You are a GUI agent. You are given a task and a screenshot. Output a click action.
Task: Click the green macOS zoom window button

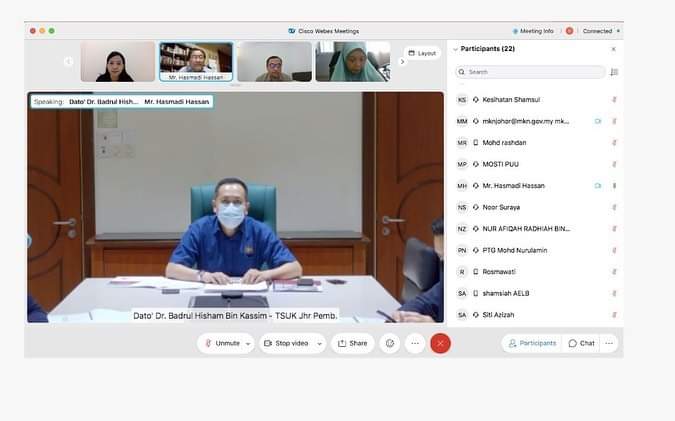pyautogui.click(x=52, y=31)
